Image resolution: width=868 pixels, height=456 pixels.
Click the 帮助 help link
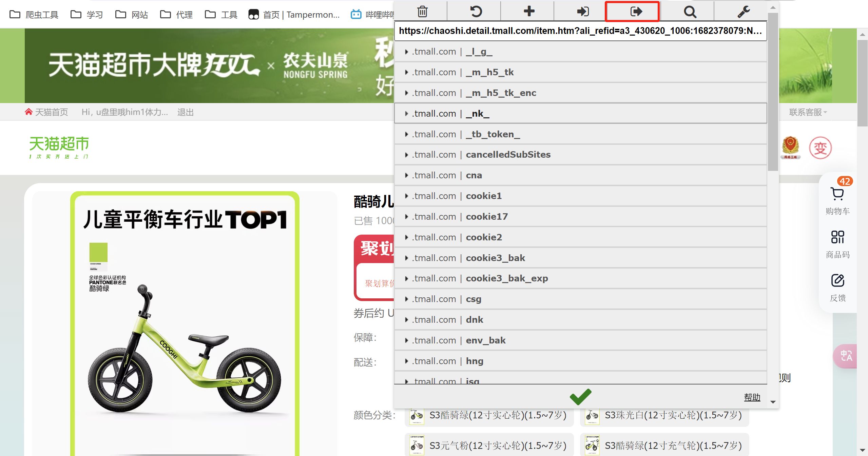[x=752, y=397]
